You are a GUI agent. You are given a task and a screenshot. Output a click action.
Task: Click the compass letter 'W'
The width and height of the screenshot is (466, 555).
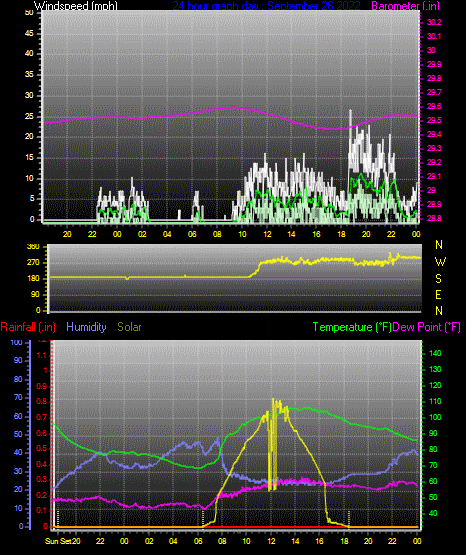(440, 262)
